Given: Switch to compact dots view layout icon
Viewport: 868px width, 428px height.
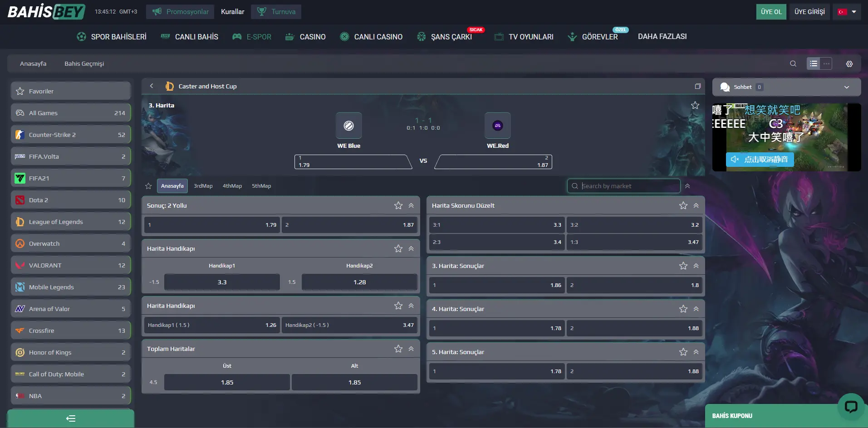Looking at the screenshot, I should (x=827, y=64).
